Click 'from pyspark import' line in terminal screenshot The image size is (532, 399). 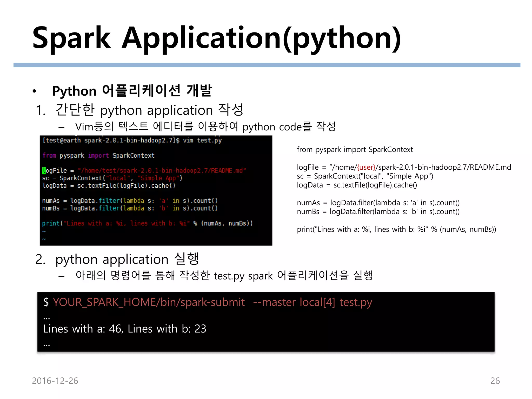[x=98, y=156]
